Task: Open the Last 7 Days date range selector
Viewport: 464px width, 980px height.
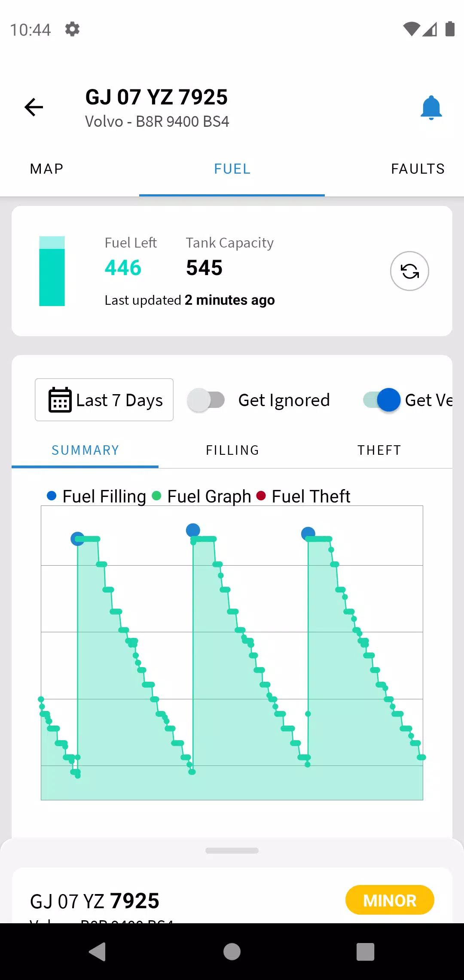Action: tap(104, 400)
